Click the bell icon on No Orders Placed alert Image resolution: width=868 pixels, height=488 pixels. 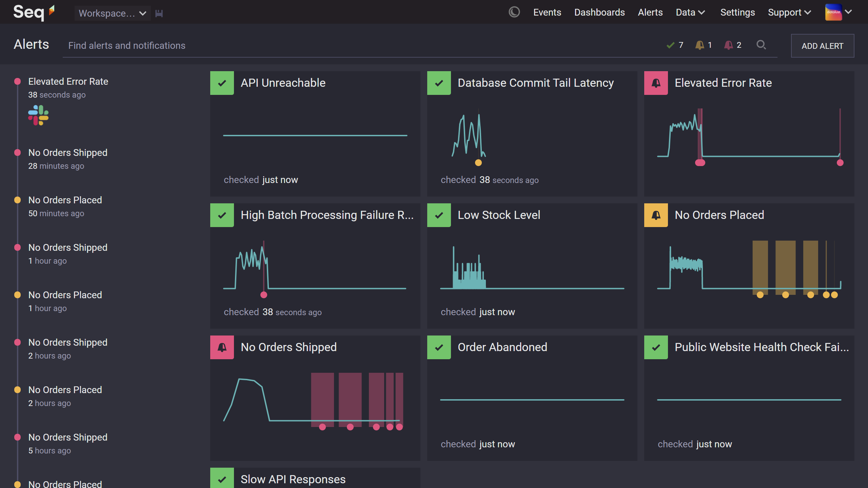[x=656, y=215]
